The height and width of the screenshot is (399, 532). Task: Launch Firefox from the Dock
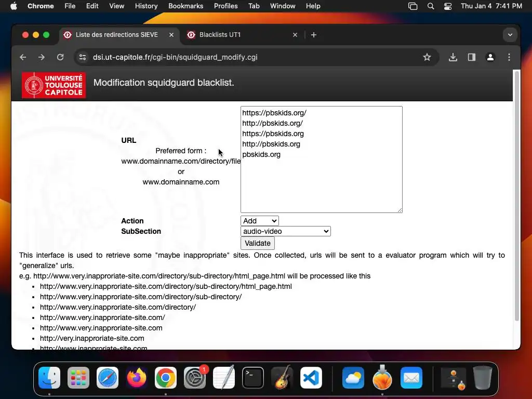click(x=137, y=378)
